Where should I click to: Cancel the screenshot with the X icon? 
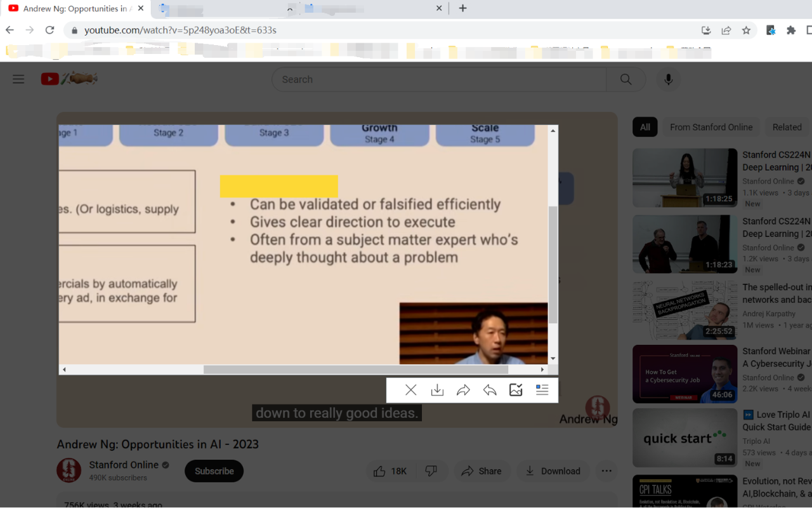411,390
